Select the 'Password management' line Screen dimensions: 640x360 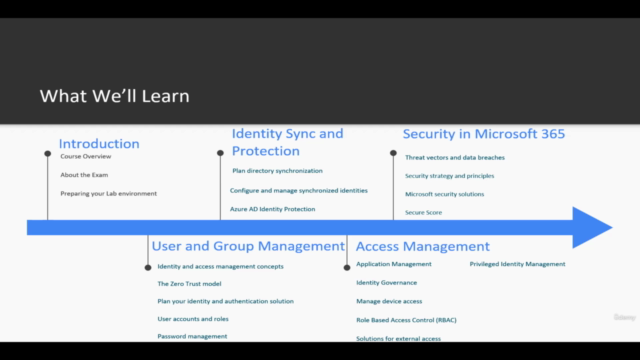192,336
